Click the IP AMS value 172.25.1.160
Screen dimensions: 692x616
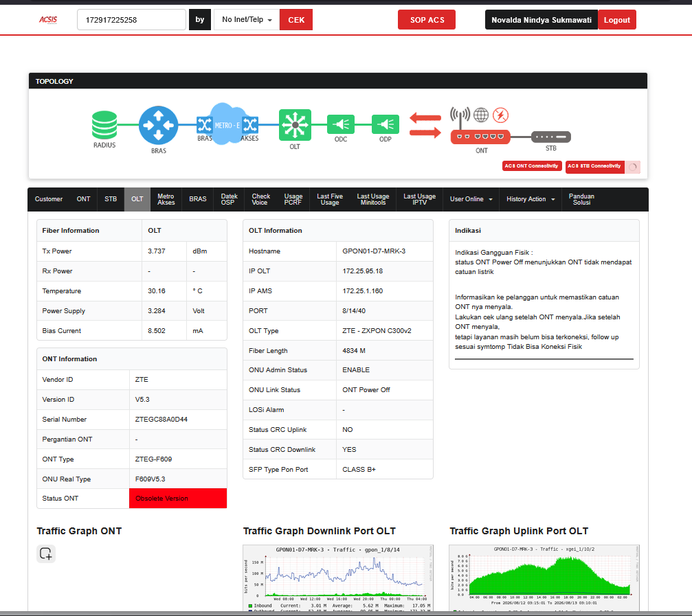362,290
